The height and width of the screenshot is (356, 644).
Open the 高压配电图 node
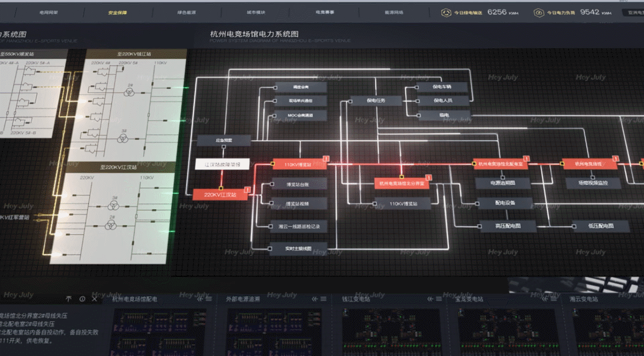point(508,226)
